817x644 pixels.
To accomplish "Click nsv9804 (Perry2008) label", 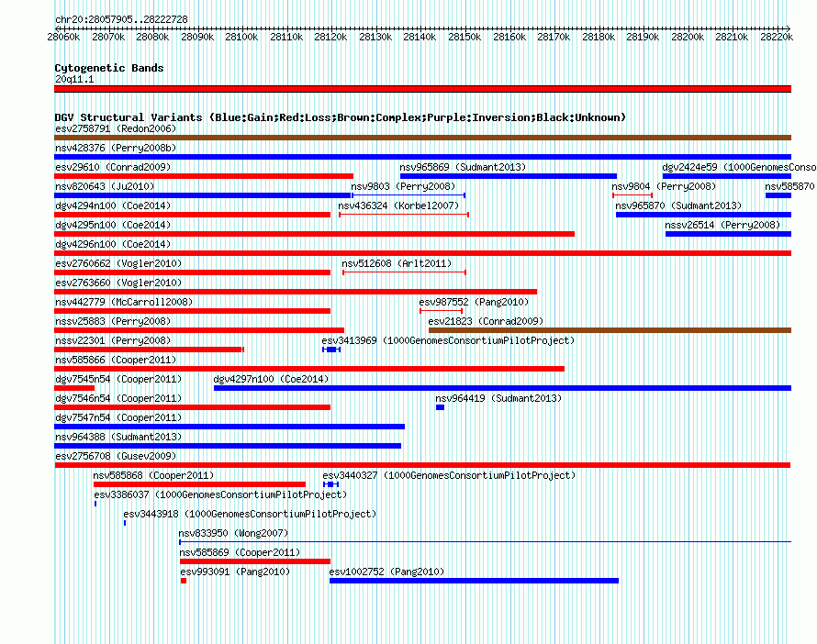I will [x=664, y=186].
